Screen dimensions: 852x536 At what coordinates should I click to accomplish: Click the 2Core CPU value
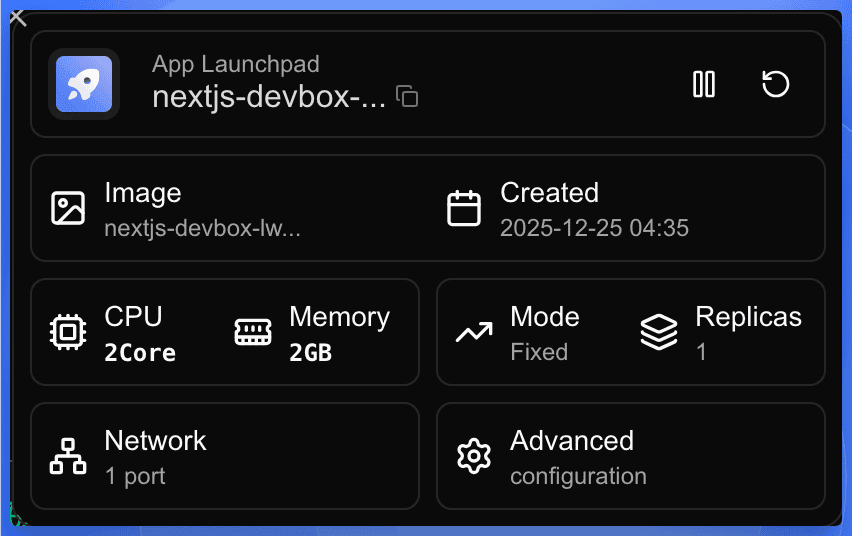[140, 352]
